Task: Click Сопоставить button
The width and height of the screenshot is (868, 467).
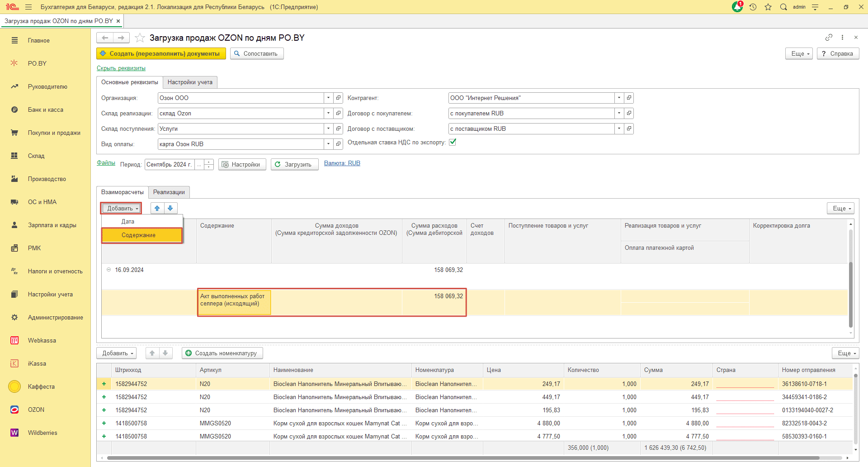Action: click(257, 53)
